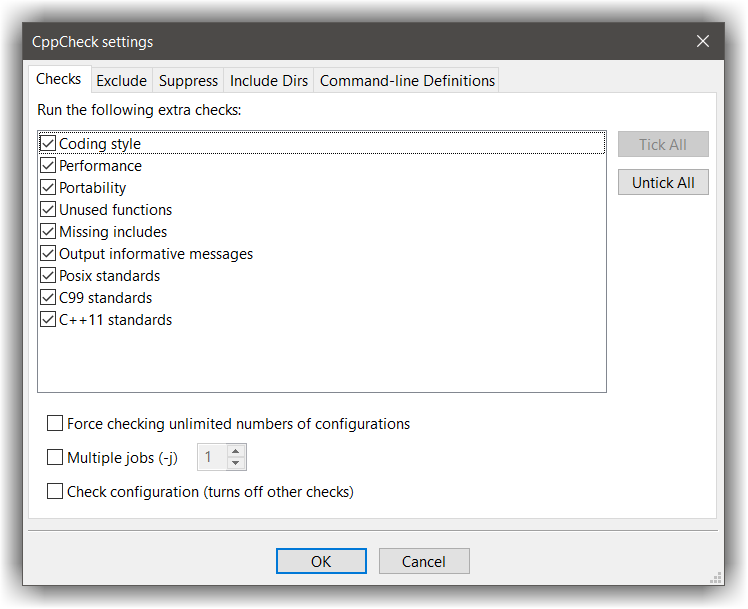Viewport: 748px width, 609px height.
Task: Disable Output informative messages option
Action: pyautogui.click(x=48, y=254)
